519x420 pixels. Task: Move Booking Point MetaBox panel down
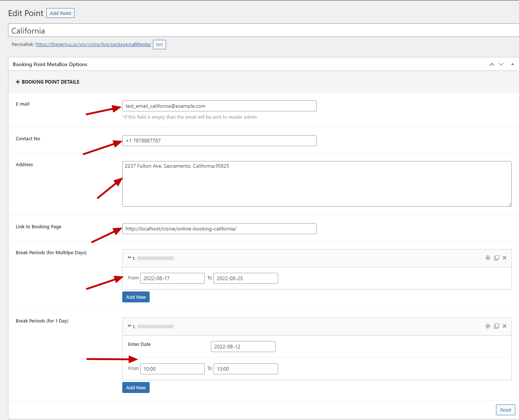click(x=501, y=64)
